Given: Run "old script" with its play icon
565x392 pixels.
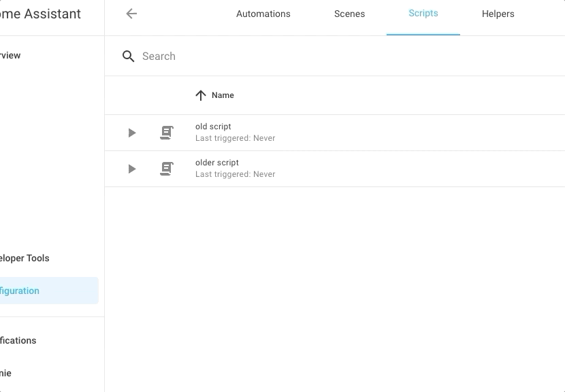Looking at the screenshot, I should point(131,133).
